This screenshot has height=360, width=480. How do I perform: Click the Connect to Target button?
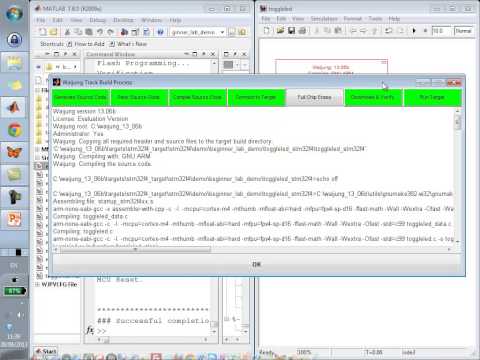click(x=256, y=97)
